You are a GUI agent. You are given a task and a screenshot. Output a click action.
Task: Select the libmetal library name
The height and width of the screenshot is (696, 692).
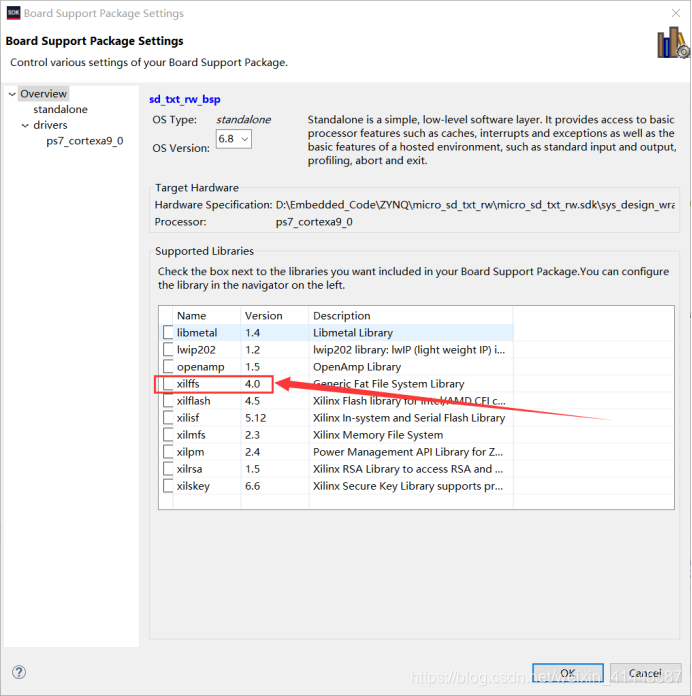(x=197, y=332)
